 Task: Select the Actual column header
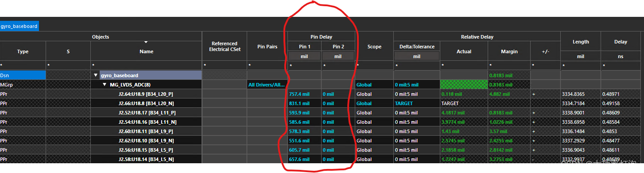464,51
